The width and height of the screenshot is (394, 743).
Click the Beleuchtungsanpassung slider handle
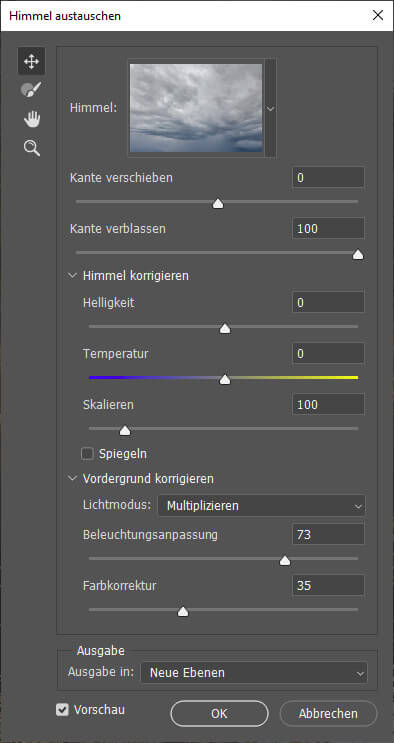tap(285, 561)
